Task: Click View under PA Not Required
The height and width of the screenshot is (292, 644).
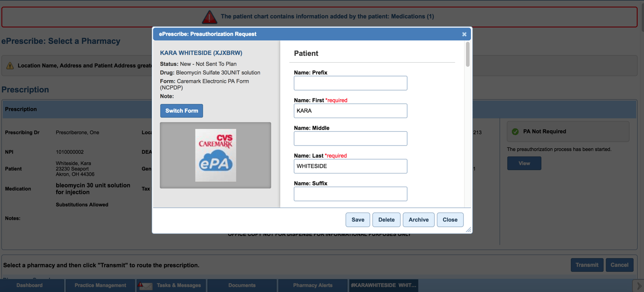Action: (x=524, y=164)
